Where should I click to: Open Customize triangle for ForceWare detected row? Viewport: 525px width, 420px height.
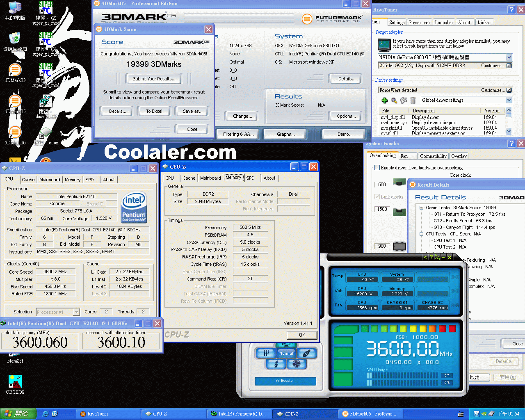tap(509, 90)
